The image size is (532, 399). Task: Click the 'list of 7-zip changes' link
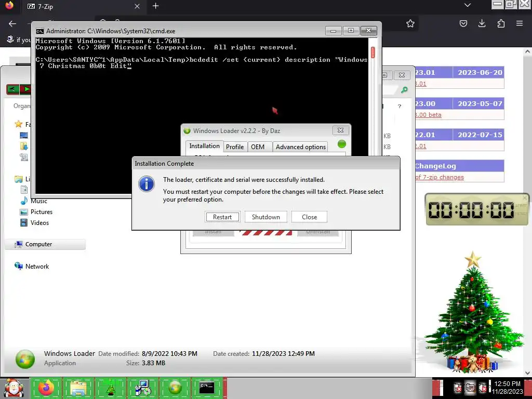point(439,177)
